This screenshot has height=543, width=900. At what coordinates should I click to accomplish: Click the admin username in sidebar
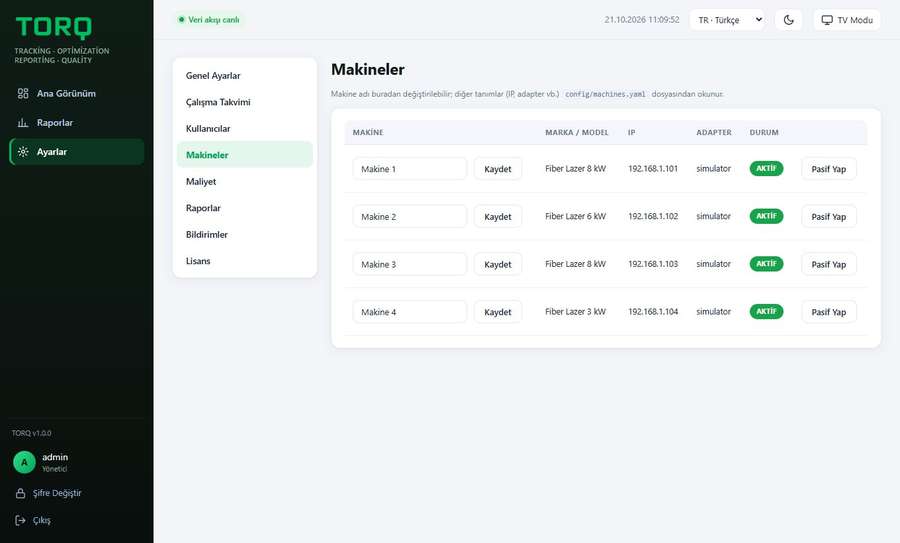[55, 457]
